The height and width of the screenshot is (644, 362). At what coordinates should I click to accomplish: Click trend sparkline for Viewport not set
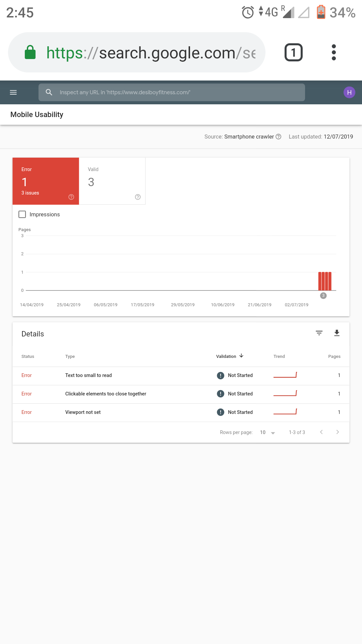pos(285,412)
